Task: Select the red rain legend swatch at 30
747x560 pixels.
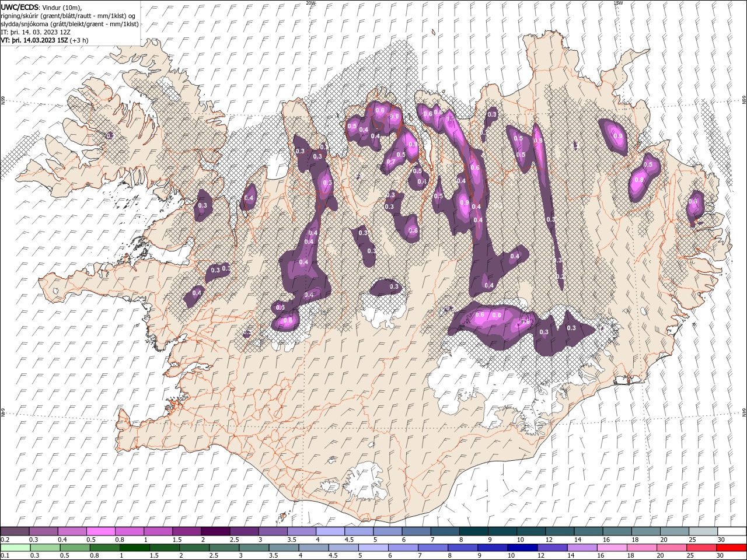Action: click(x=732, y=548)
